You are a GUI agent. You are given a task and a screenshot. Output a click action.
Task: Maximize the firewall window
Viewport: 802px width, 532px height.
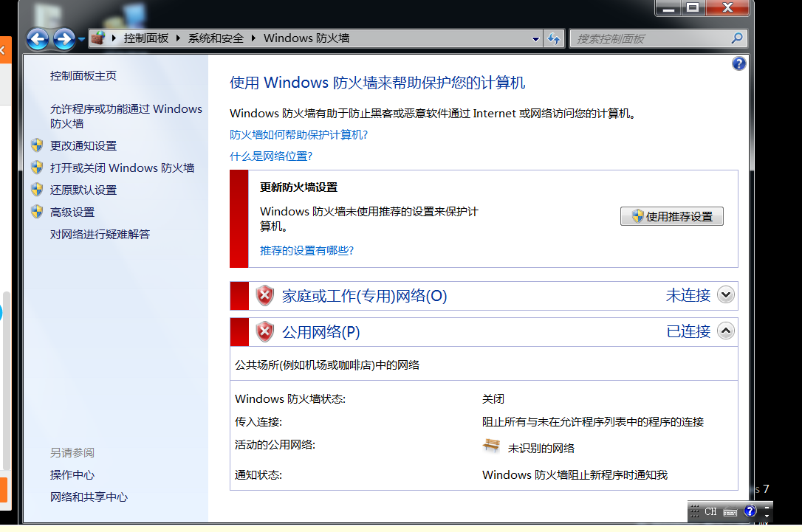(693, 8)
